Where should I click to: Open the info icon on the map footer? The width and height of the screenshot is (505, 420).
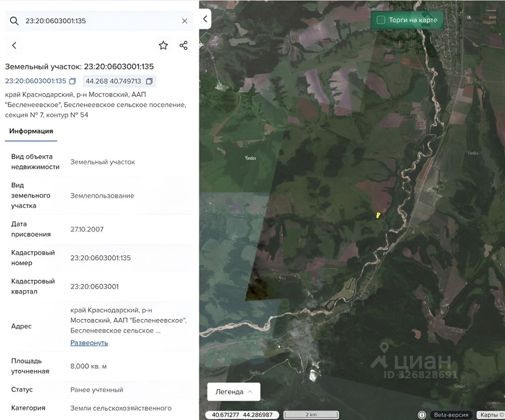click(x=422, y=415)
